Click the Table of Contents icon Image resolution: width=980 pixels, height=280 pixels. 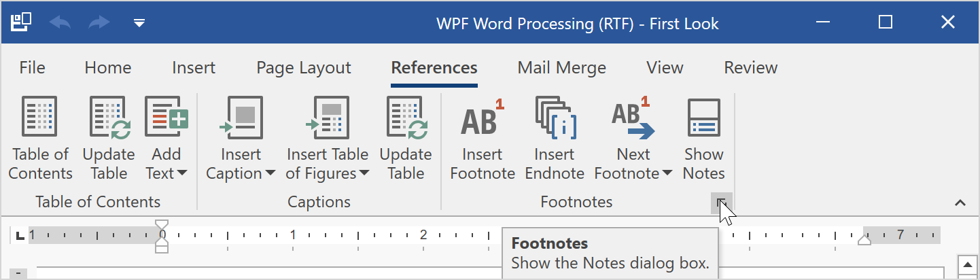coord(40,116)
